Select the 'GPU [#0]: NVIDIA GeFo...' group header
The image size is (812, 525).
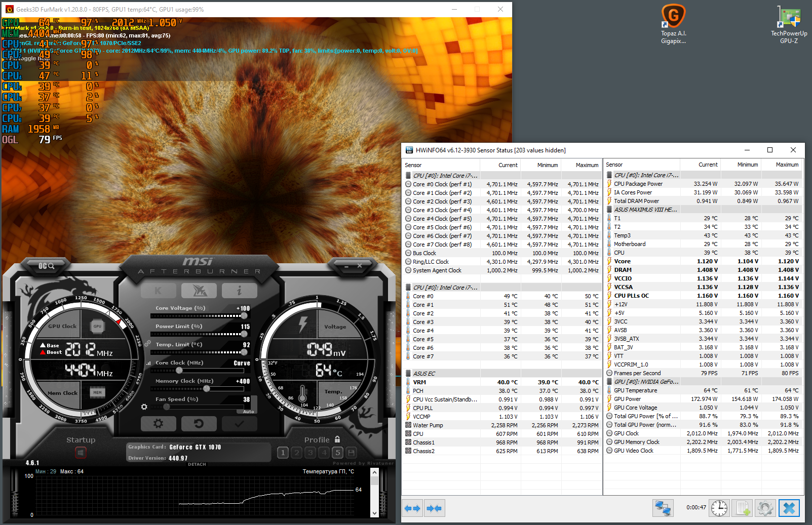(703, 382)
